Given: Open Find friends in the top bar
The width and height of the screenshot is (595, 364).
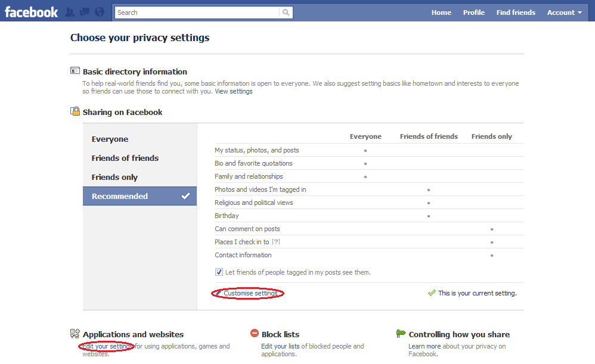Looking at the screenshot, I should 516,13.
